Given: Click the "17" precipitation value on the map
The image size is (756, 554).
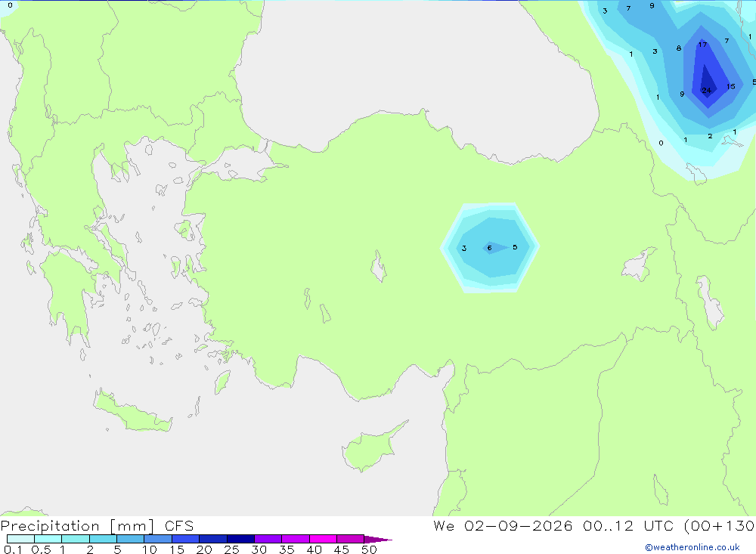Looking at the screenshot, I should click(x=702, y=45).
